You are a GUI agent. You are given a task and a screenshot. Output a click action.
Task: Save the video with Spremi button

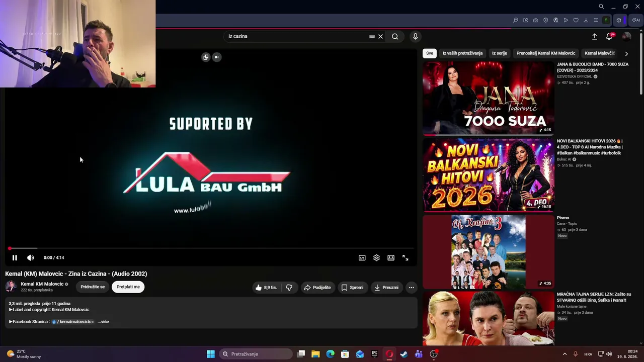coord(352,288)
